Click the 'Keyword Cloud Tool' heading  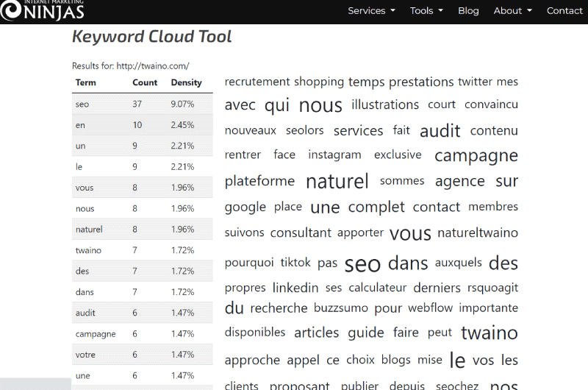click(152, 37)
